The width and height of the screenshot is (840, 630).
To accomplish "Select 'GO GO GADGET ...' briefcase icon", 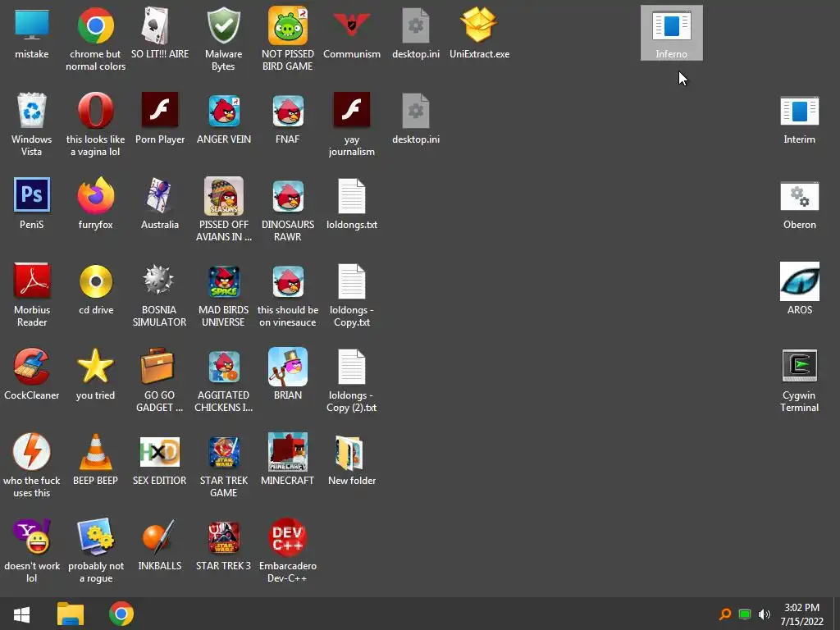I will coord(157,367).
